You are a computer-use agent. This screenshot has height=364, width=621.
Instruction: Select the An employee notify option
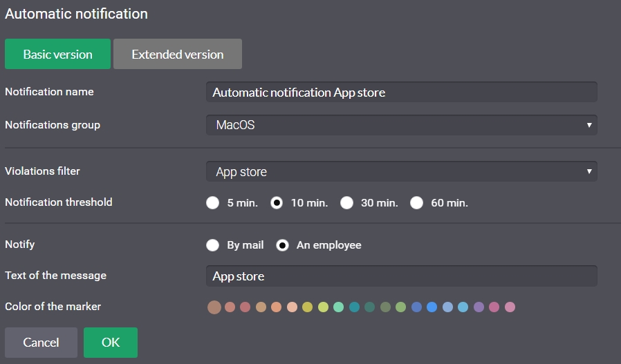[x=282, y=245]
